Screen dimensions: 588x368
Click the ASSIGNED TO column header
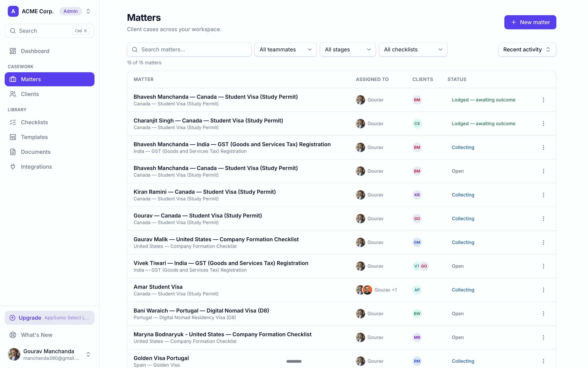372,79
